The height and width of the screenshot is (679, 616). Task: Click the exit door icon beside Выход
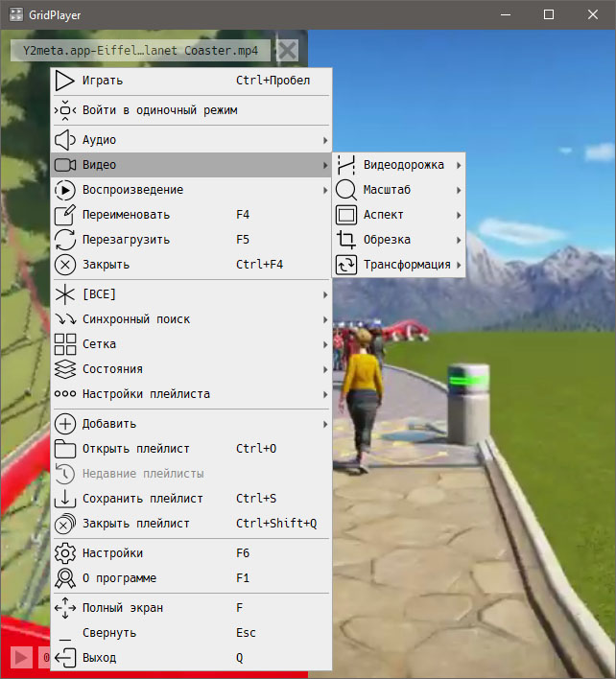pyautogui.click(x=65, y=658)
